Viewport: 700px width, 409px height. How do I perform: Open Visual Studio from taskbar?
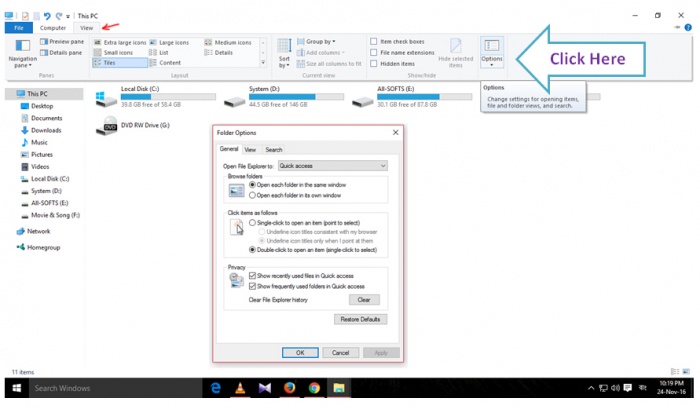265,388
